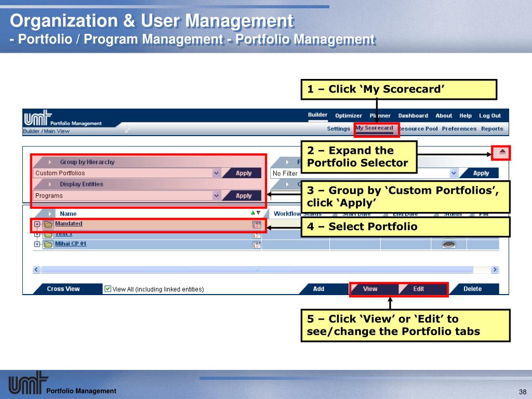
Task: Click the Mandated folder icon
Action: (48, 224)
